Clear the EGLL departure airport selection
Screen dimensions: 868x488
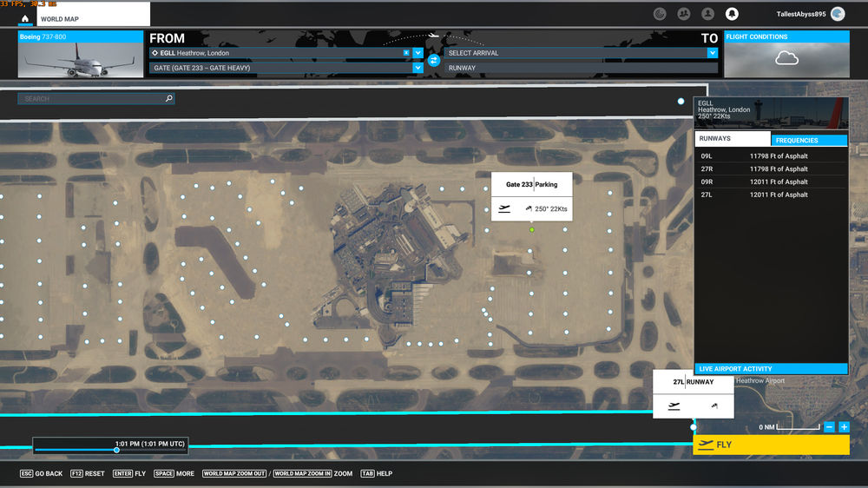(x=406, y=53)
